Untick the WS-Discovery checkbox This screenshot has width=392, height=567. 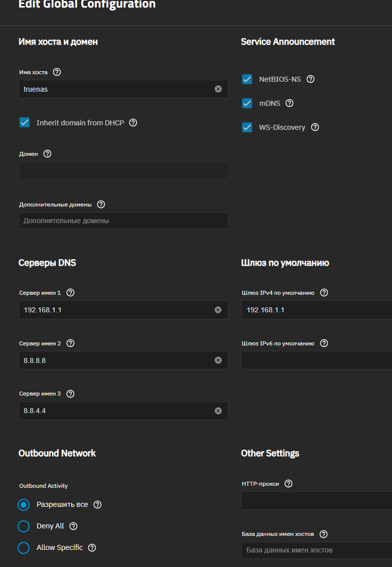tap(247, 127)
